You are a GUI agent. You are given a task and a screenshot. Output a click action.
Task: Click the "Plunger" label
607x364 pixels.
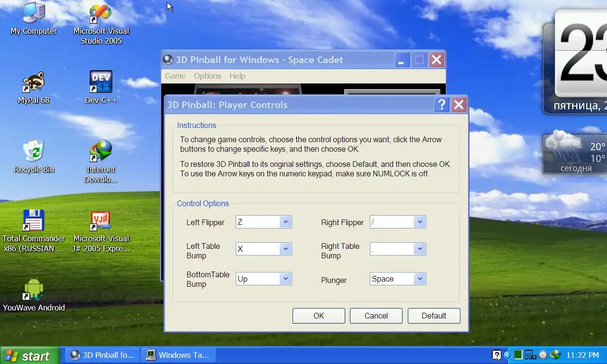coord(334,280)
